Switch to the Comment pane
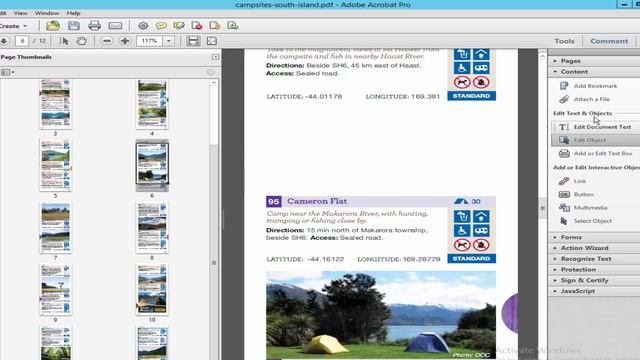 (609, 41)
